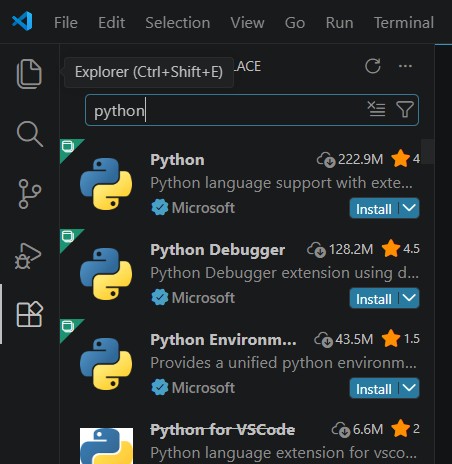Click description 'Provides a unified python environm...'

tap(283, 363)
